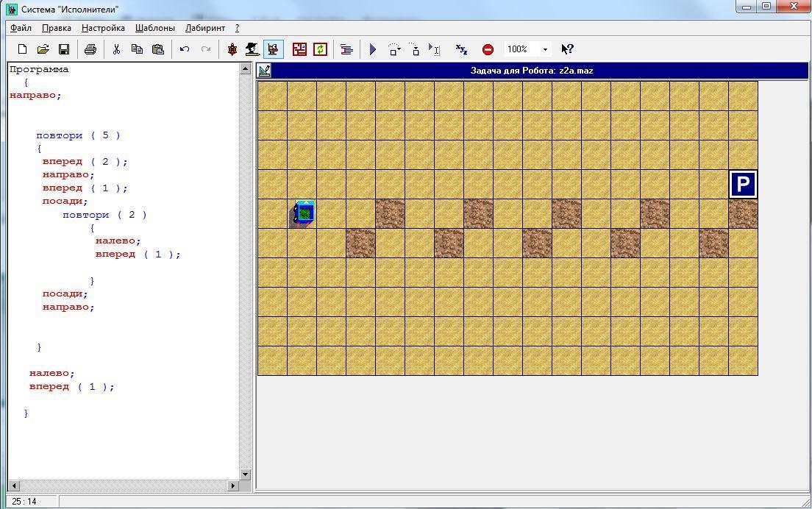Image resolution: width=812 pixels, height=509 pixels.
Task: Run the program with play arrow
Action: pos(373,49)
